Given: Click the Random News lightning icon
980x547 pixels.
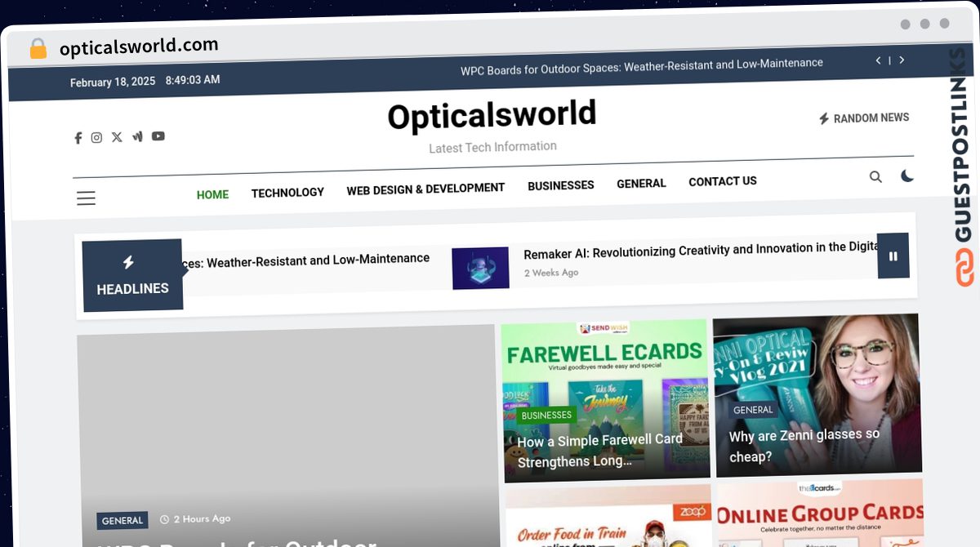Looking at the screenshot, I should coord(824,119).
